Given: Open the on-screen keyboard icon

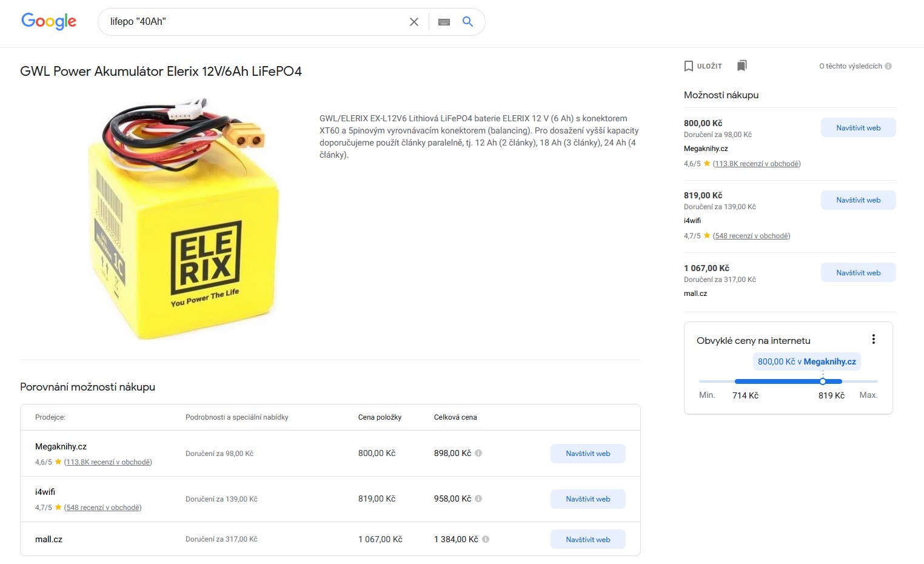Looking at the screenshot, I should [444, 22].
